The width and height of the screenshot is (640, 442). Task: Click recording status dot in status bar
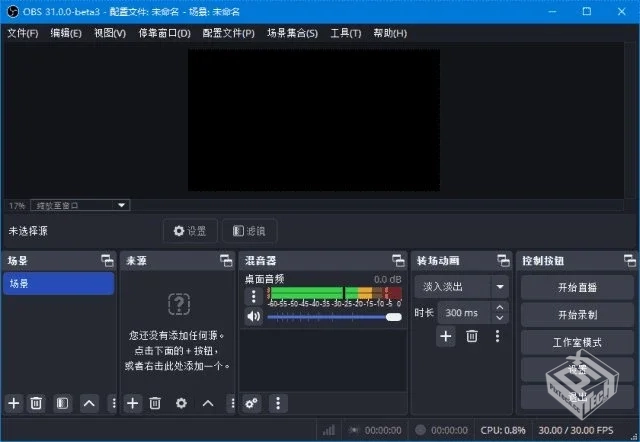click(x=420, y=430)
